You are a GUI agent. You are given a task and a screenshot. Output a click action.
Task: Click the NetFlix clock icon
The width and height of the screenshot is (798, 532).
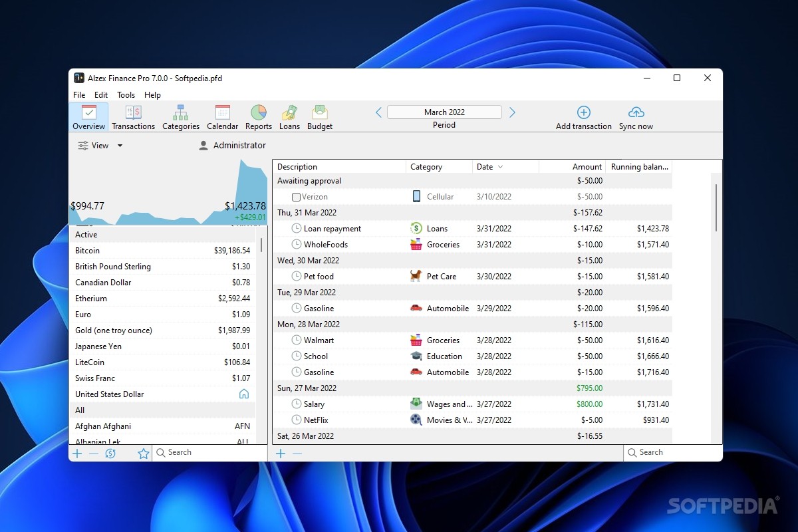297,420
